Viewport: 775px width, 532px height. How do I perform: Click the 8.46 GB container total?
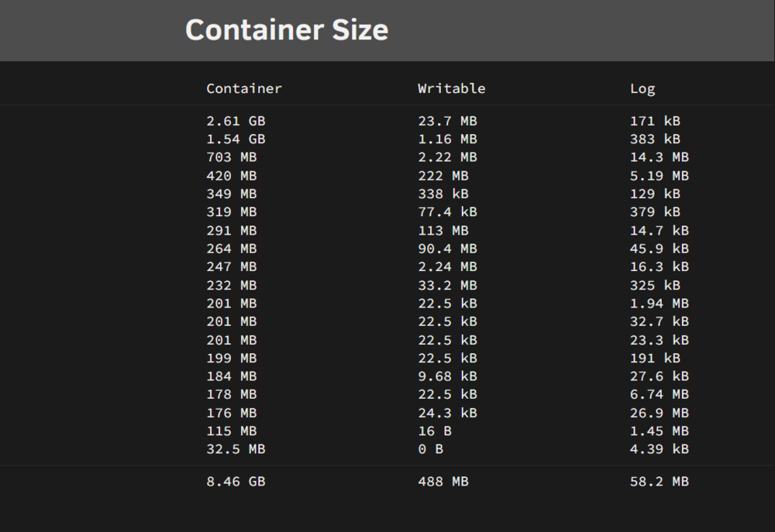tap(236, 482)
